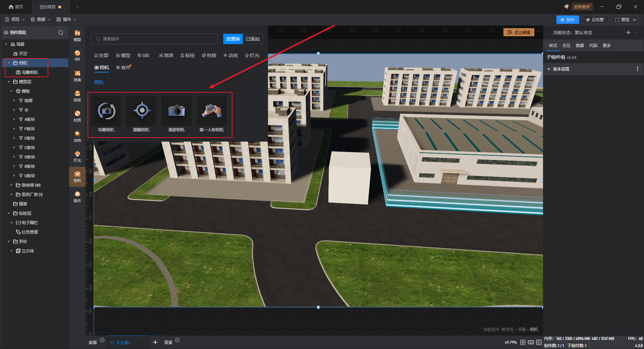Select the 灯光 sidebar icon
This screenshot has height=349, width=644.
click(x=77, y=156)
